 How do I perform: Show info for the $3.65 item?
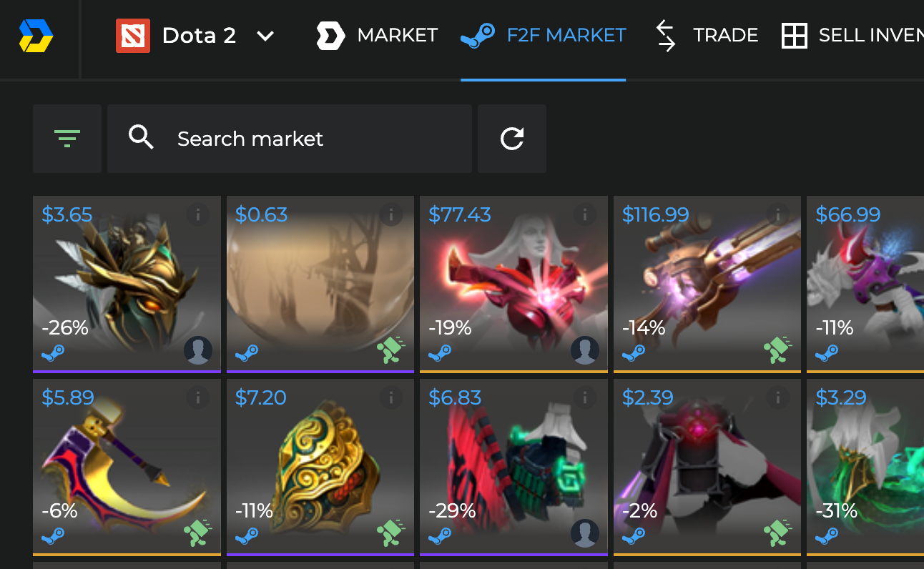[198, 214]
